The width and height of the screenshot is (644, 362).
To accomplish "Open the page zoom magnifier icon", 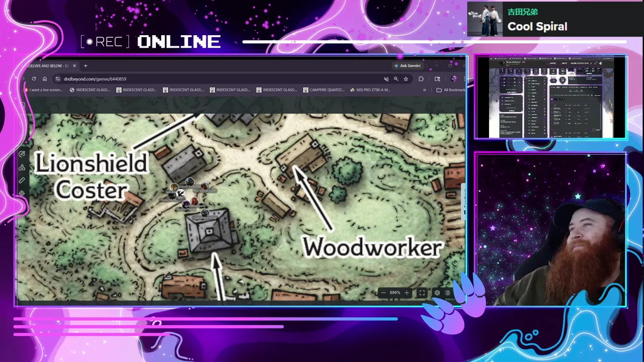I will pyautogui.click(x=396, y=79).
